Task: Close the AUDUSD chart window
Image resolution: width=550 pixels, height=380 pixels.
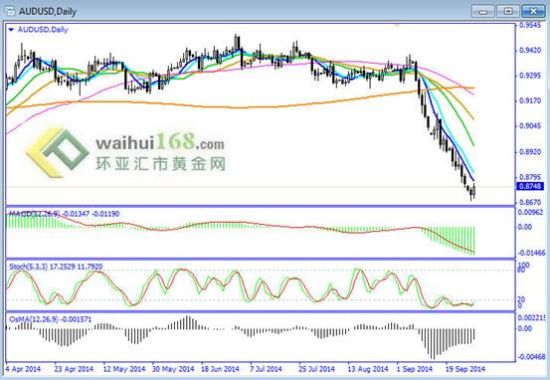Action: (x=533, y=11)
